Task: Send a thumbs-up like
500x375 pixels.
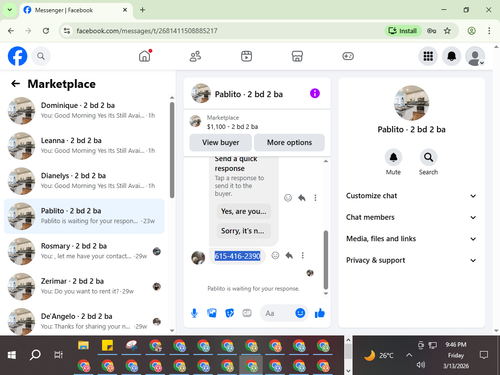Action: (320, 313)
